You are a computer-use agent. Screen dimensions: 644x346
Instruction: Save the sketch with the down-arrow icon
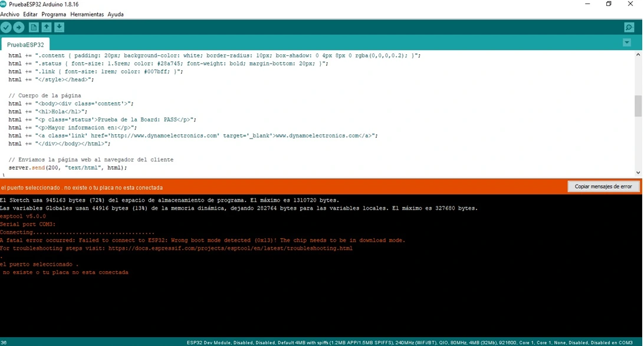59,28
